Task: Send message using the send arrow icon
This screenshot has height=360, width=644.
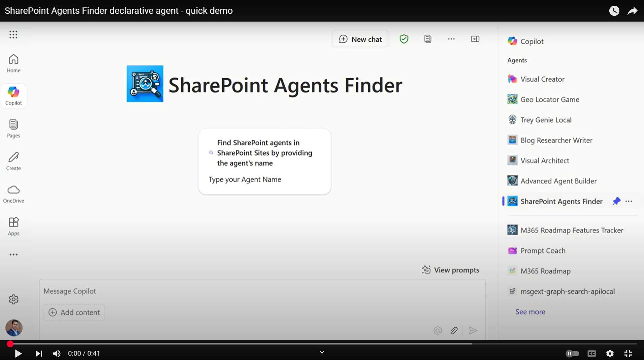Action: pyautogui.click(x=473, y=331)
